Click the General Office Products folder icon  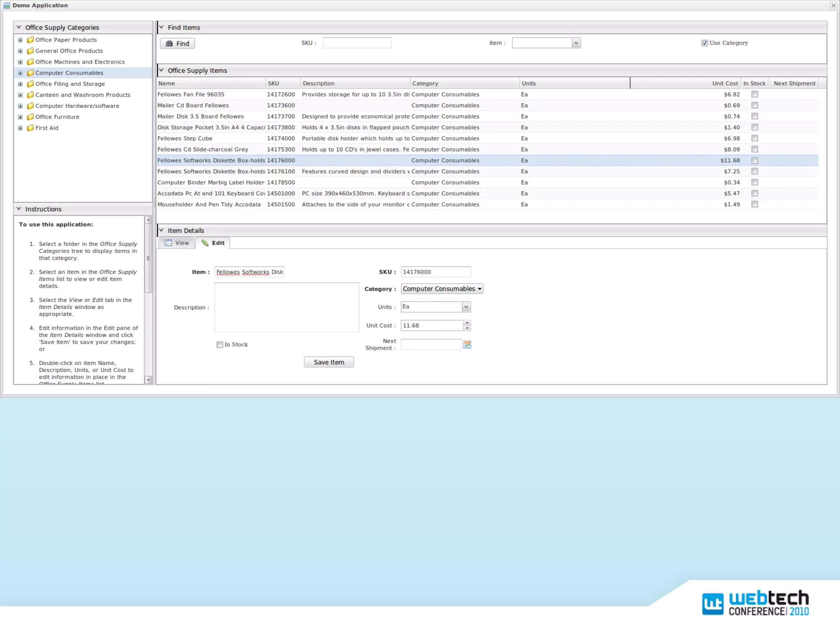(x=30, y=51)
